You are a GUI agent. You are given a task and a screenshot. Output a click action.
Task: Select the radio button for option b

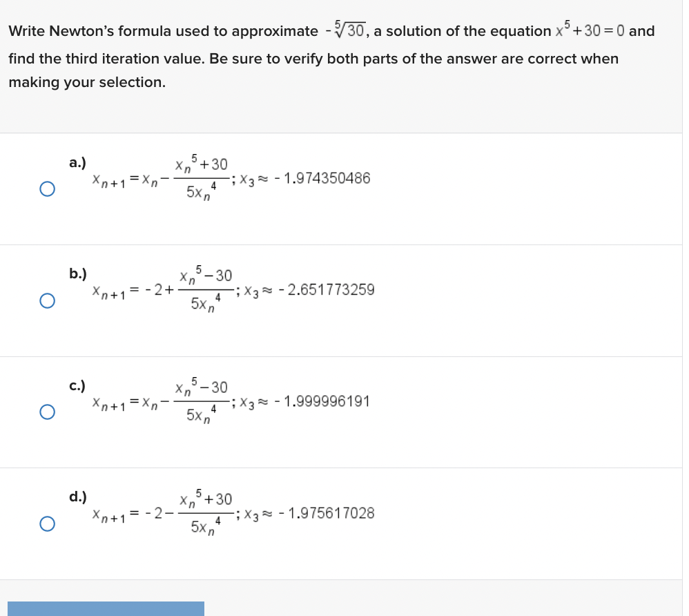coord(46,300)
